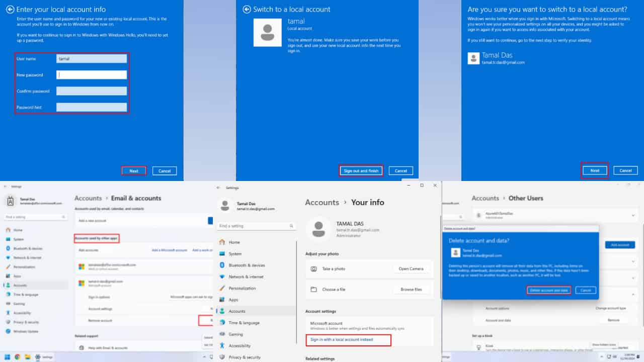644x362 pixels.
Task: Click Next on the Are you sure dialog
Action: pyautogui.click(x=595, y=170)
